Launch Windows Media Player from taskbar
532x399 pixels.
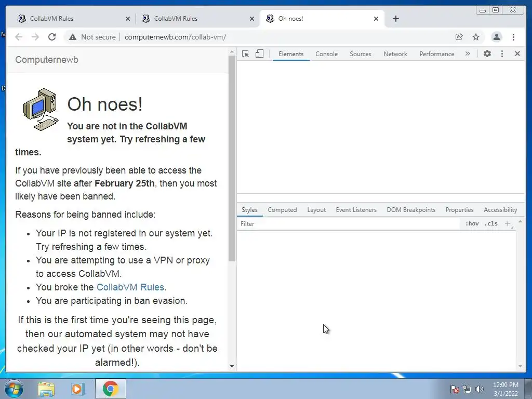(77, 389)
